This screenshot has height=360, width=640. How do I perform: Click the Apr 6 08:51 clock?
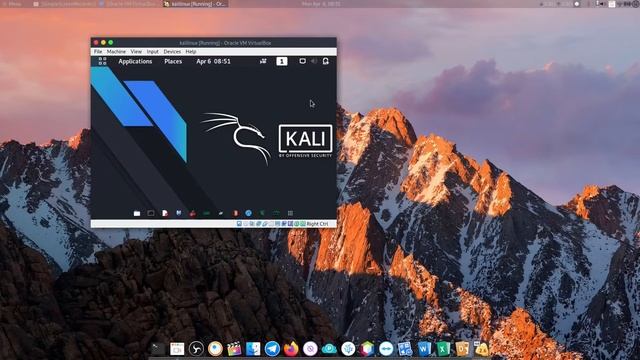point(213,61)
